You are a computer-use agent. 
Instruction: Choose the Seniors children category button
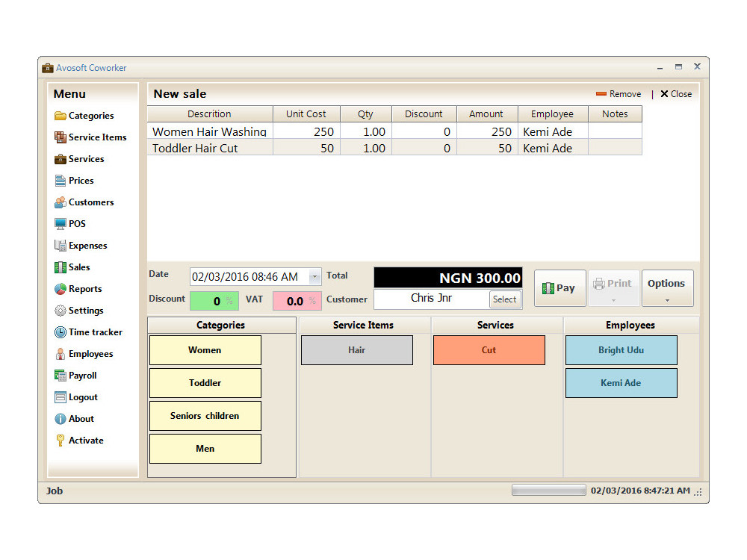click(205, 416)
